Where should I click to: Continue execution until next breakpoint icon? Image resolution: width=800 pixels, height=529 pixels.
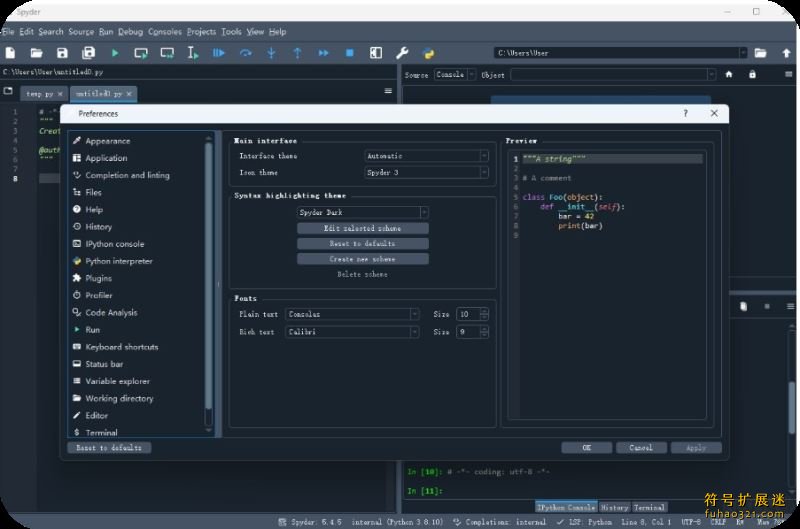[323, 53]
